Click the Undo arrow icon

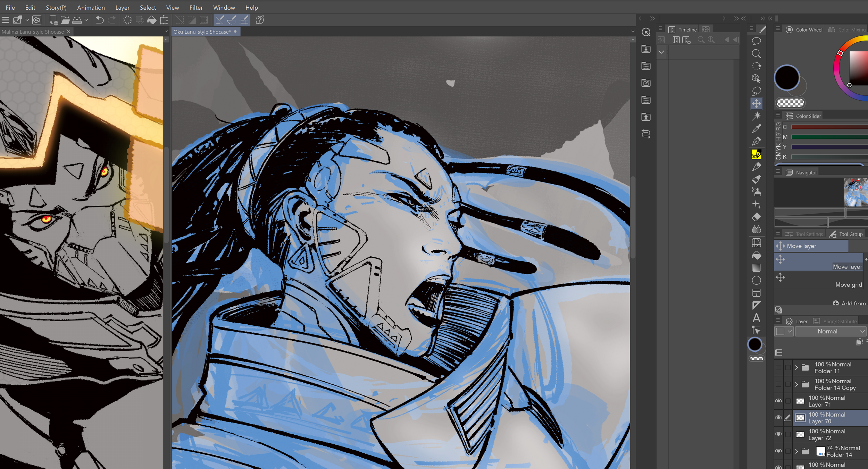100,20
